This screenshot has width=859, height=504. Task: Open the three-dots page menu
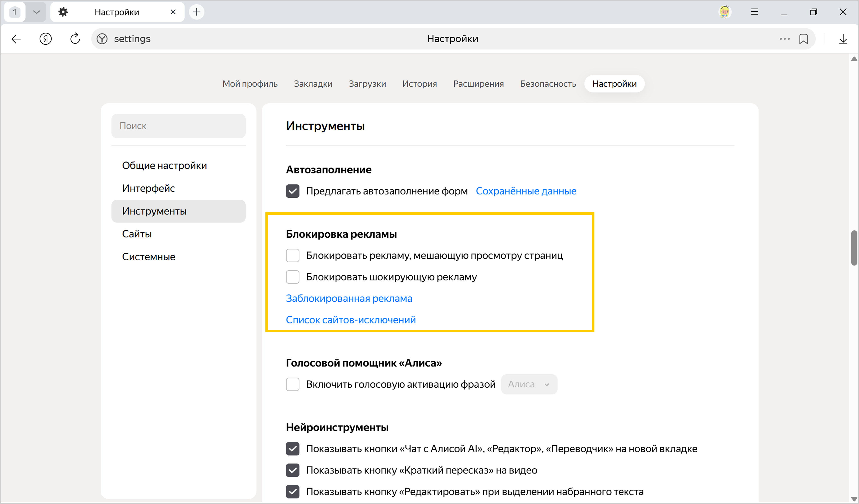click(784, 39)
